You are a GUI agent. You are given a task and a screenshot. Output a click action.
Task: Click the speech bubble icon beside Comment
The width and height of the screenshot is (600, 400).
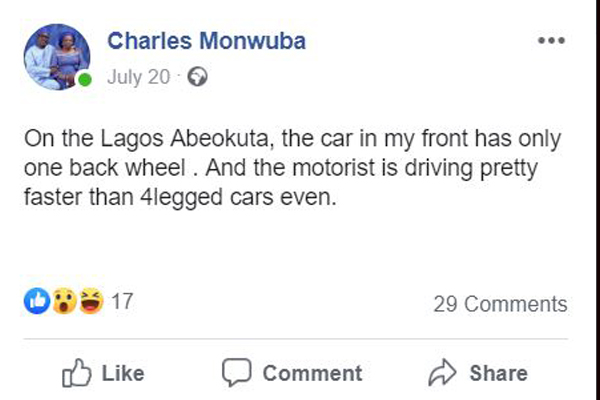pyautogui.click(x=235, y=373)
